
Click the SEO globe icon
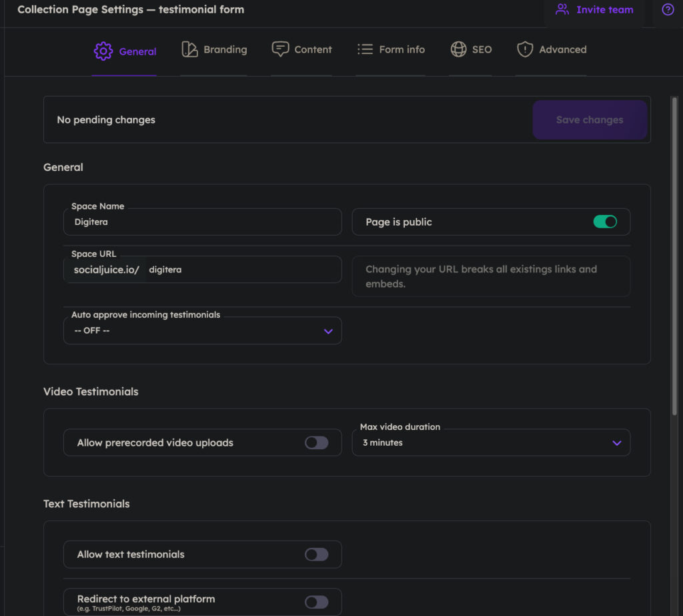pyautogui.click(x=458, y=49)
